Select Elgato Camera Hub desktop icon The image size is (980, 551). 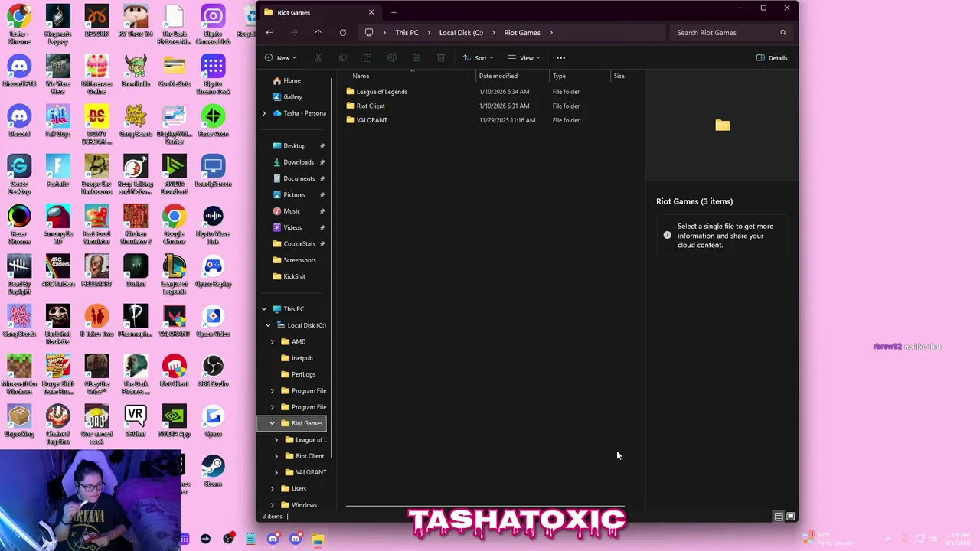(213, 25)
